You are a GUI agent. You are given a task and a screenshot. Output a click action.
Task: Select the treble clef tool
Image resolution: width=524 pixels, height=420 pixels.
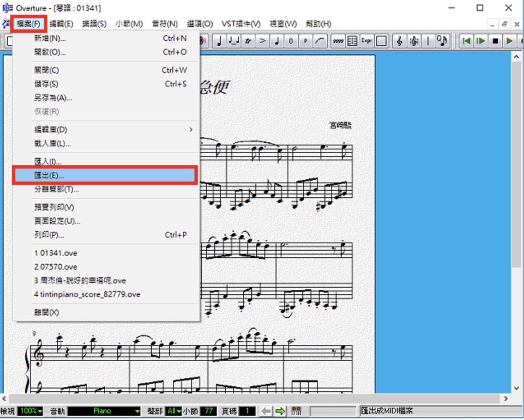(399, 41)
